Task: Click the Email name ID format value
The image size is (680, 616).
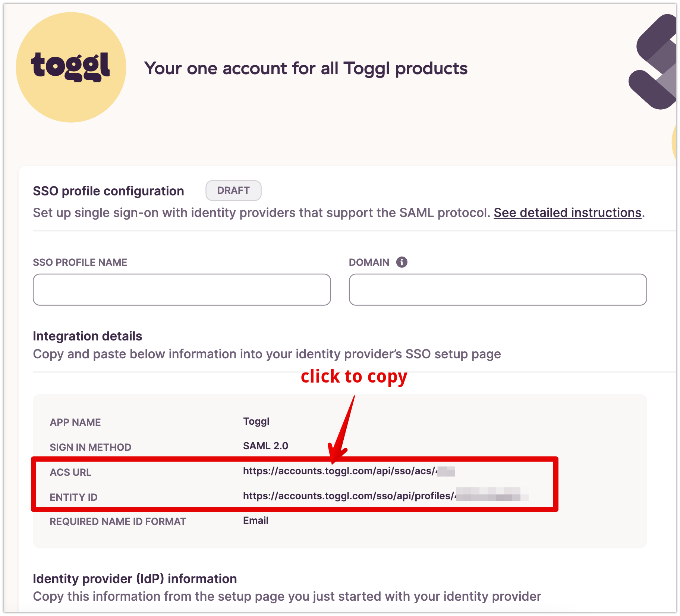Action: click(256, 521)
